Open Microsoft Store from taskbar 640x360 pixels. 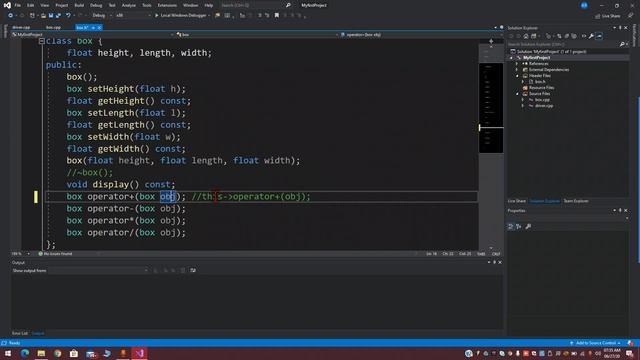click(74, 353)
